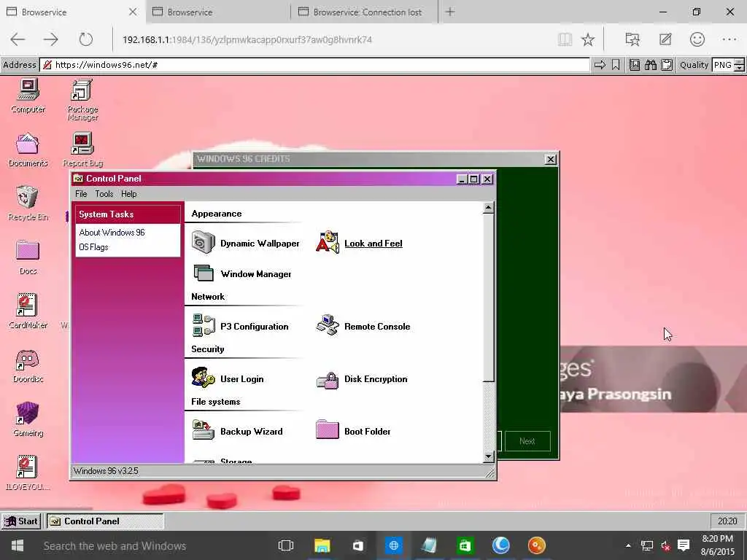Open File Explorer from Windows taskbar
747x560 pixels.
pyautogui.click(x=322, y=545)
